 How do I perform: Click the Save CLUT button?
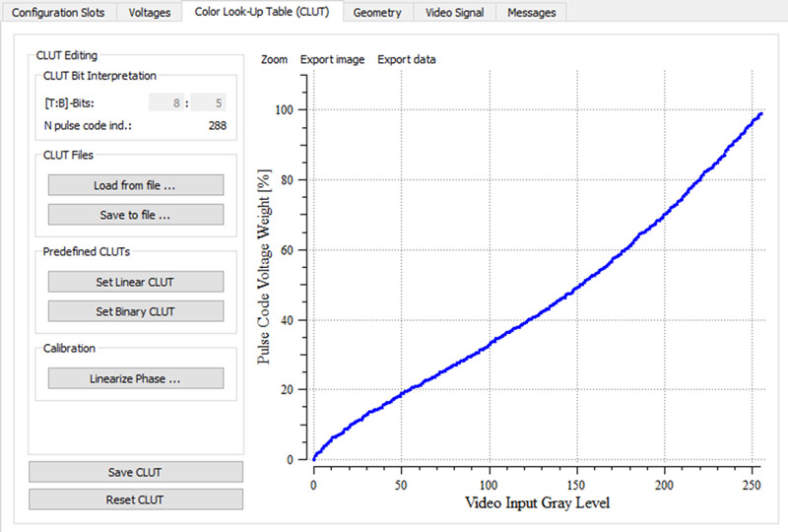point(135,472)
